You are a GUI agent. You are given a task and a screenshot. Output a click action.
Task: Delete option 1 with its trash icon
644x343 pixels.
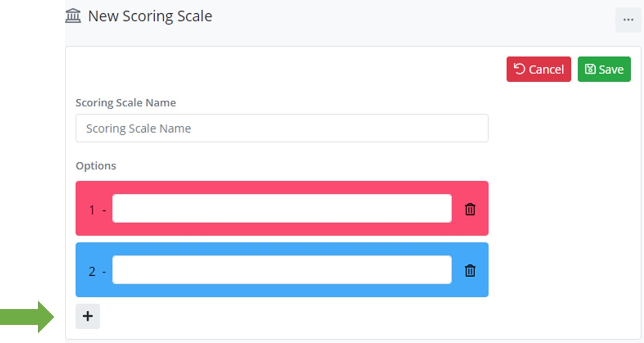470,209
